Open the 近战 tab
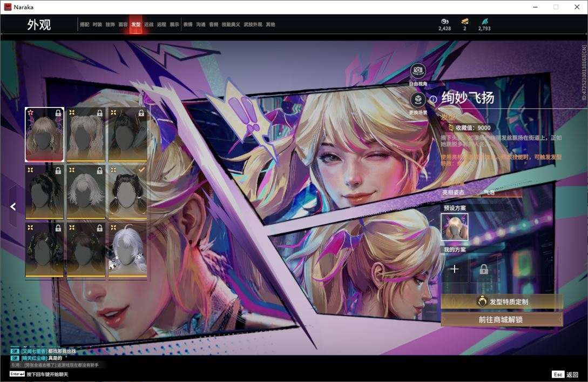 148,24
